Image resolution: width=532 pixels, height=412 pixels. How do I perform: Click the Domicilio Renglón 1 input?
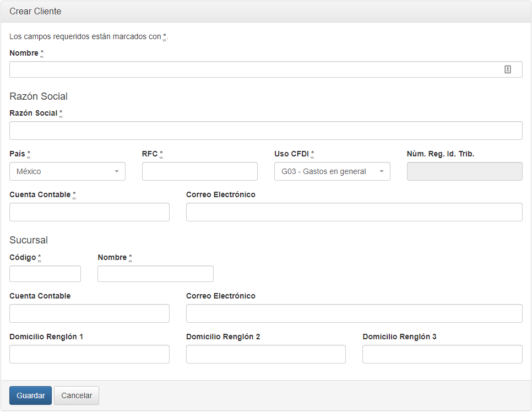(89, 354)
